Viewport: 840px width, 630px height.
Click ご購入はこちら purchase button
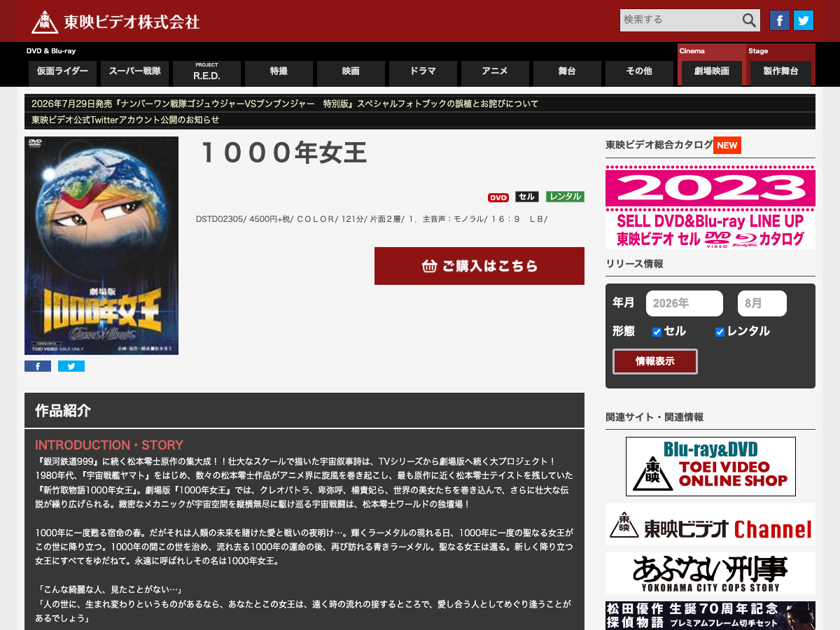click(x=479, y=266)
